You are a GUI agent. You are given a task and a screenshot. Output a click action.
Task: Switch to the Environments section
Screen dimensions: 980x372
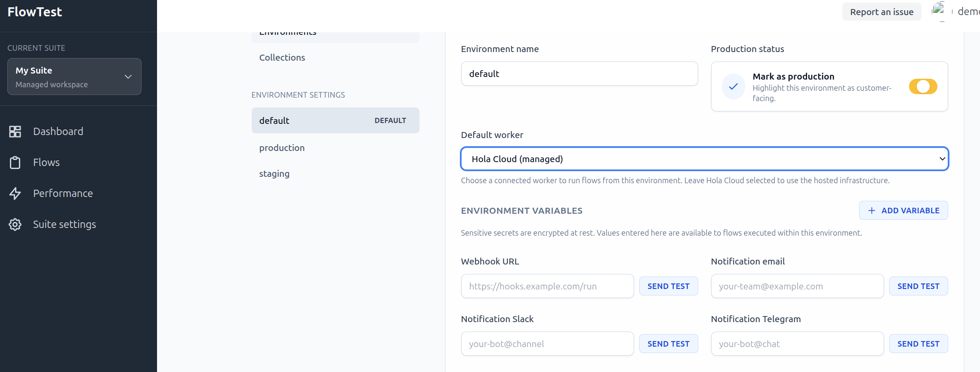[x=287, y=31]
